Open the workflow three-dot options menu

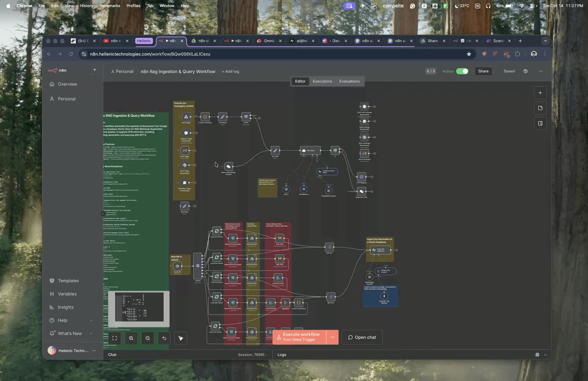541,71
